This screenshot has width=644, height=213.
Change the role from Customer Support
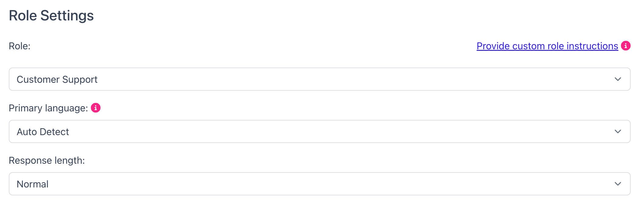click(320, 79)
